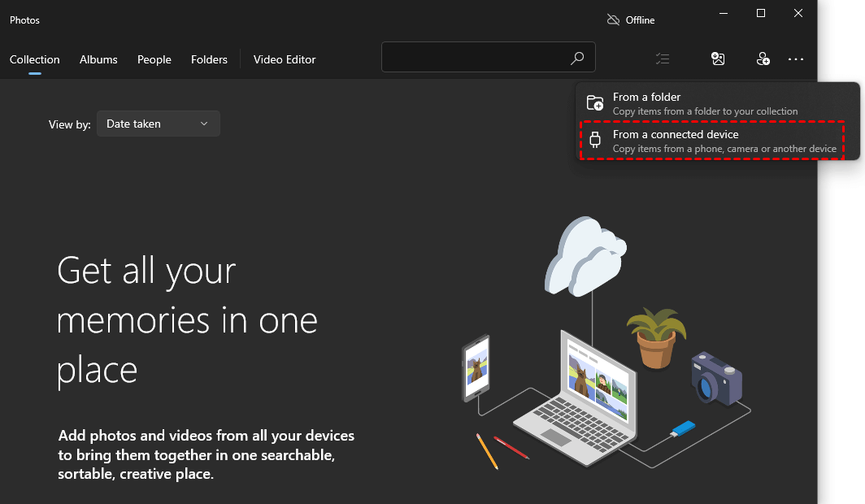
Task: Open the three-dot more options menu
Action: (x=795, y=59)
